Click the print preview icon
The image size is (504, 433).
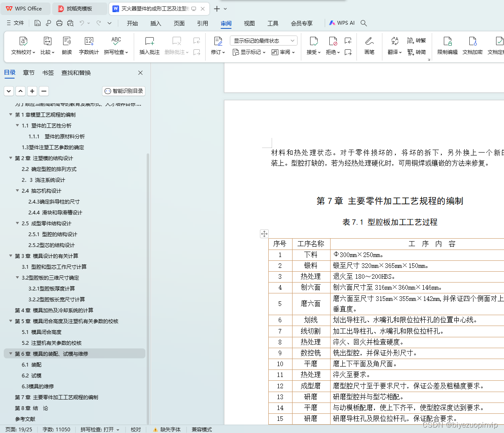coord(70,23)
